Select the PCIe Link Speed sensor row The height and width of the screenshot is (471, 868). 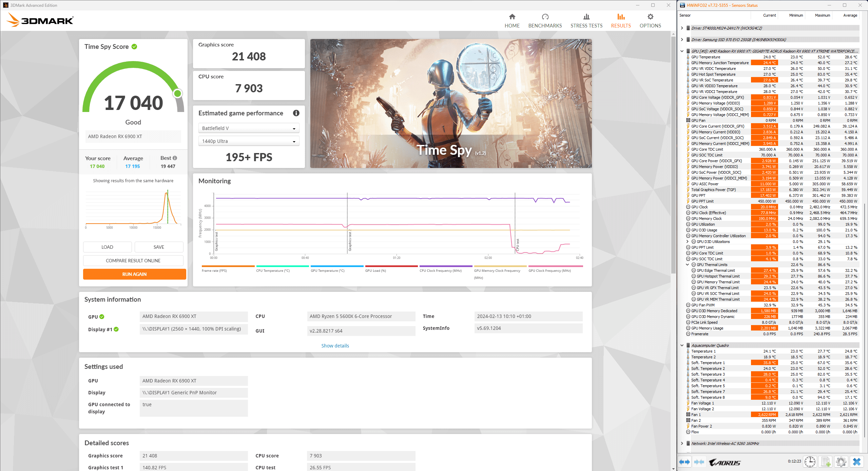click(x=772, y=322)
